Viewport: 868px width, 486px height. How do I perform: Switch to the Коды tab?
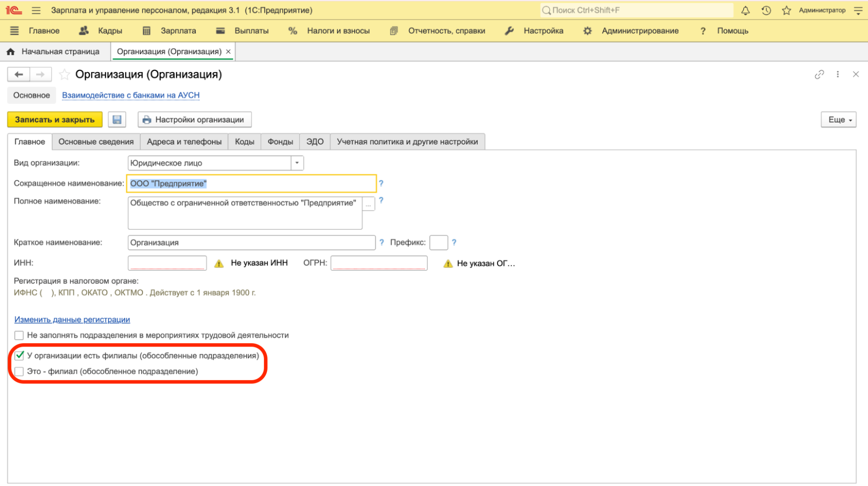tap(245, 142)
